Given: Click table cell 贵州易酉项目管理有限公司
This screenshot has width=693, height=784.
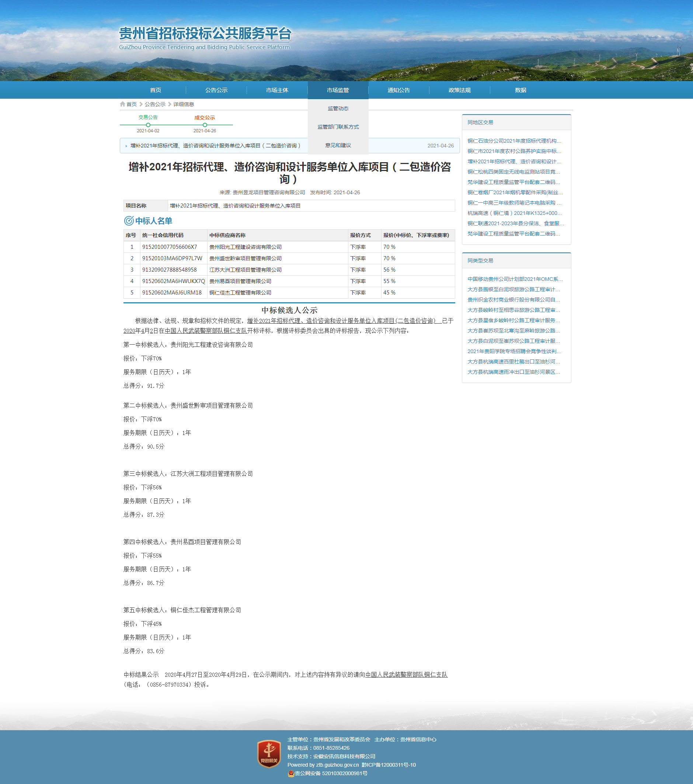Looking at the screenshot, I should tap(277, 282).
